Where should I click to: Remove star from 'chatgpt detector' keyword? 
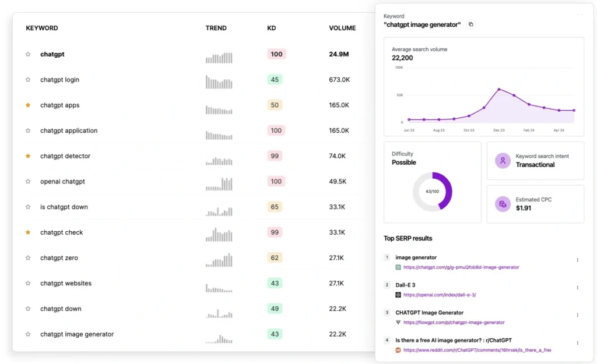click(28, 156)
